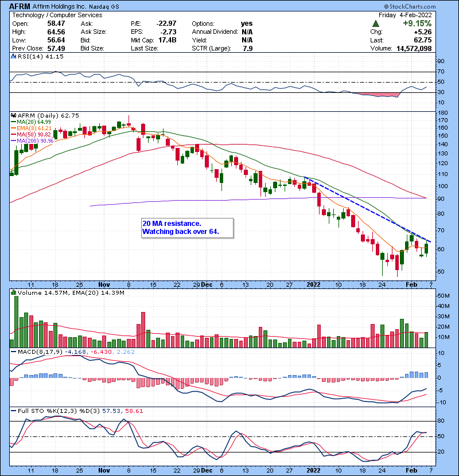Click the Options value yes
This screenshot has width=459, height=476.
tap(246, 24)
